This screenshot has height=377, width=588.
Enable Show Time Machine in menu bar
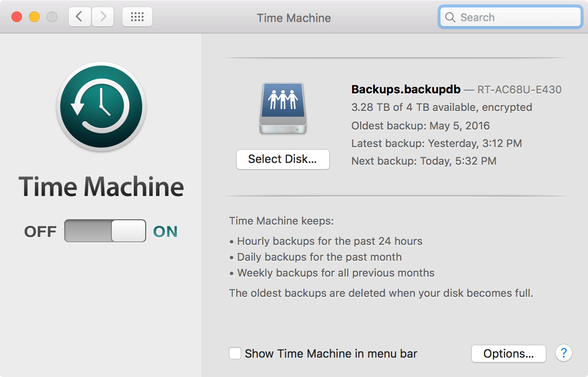(x=235, y=353)
